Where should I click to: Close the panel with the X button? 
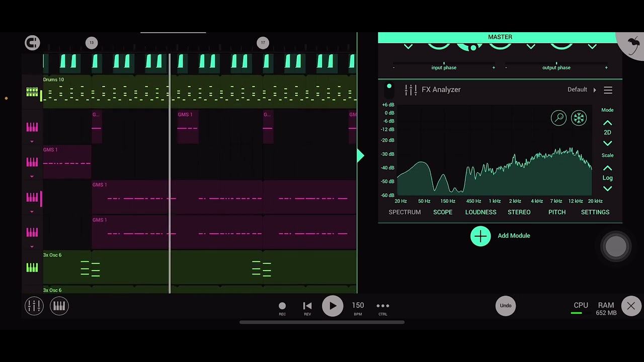coord(631,306)
